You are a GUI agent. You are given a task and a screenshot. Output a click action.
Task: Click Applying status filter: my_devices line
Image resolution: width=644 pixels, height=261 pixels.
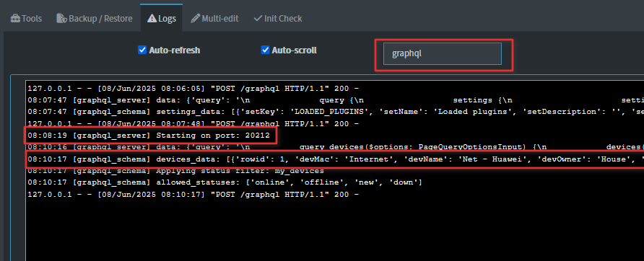[x=175, y=170]
